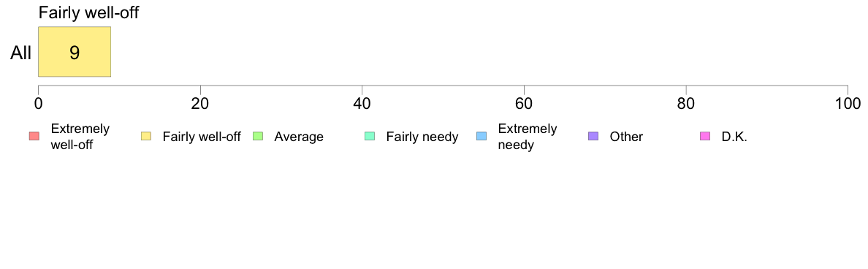Click the 'All' row label
868x269 pixels.
21,53
